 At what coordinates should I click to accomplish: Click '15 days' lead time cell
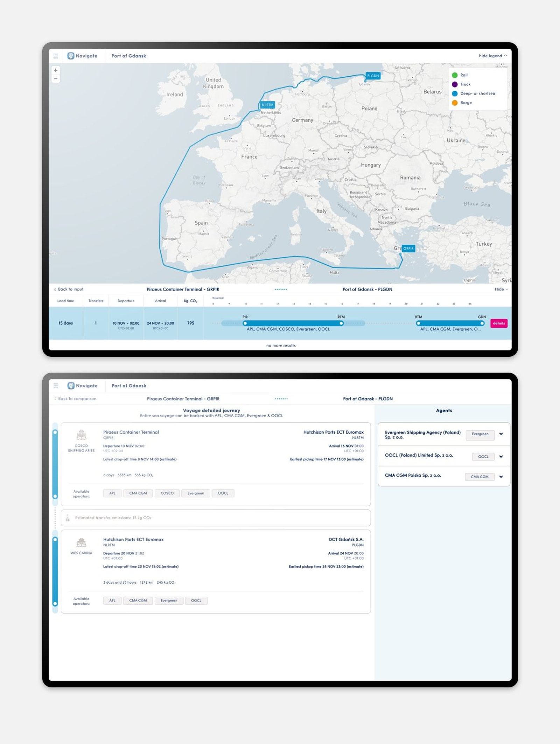click(x=65, y=323)
